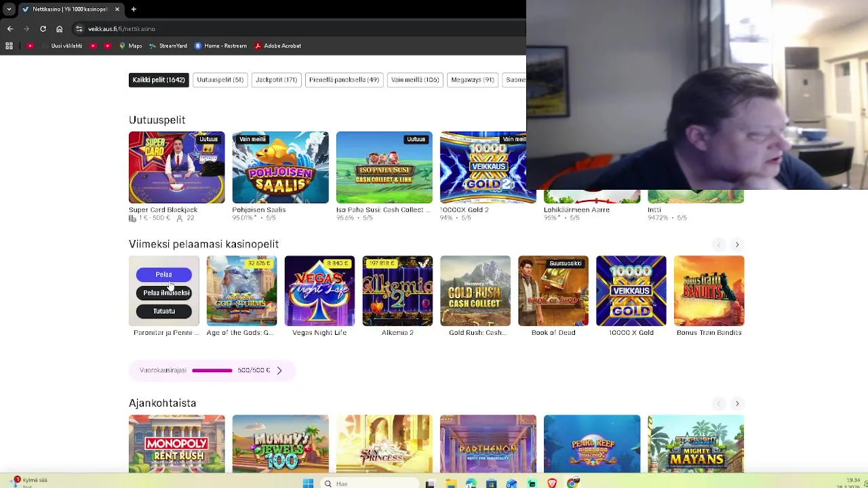Open the Maps bookmark

pyautogui.click(x=130, y=45)
